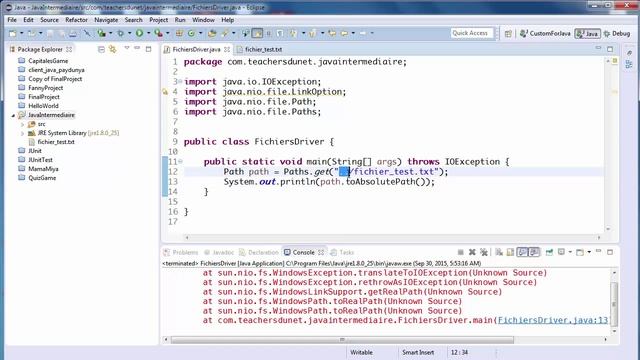Switch to the fichier_test.txt editor tab

coord(263,49)
